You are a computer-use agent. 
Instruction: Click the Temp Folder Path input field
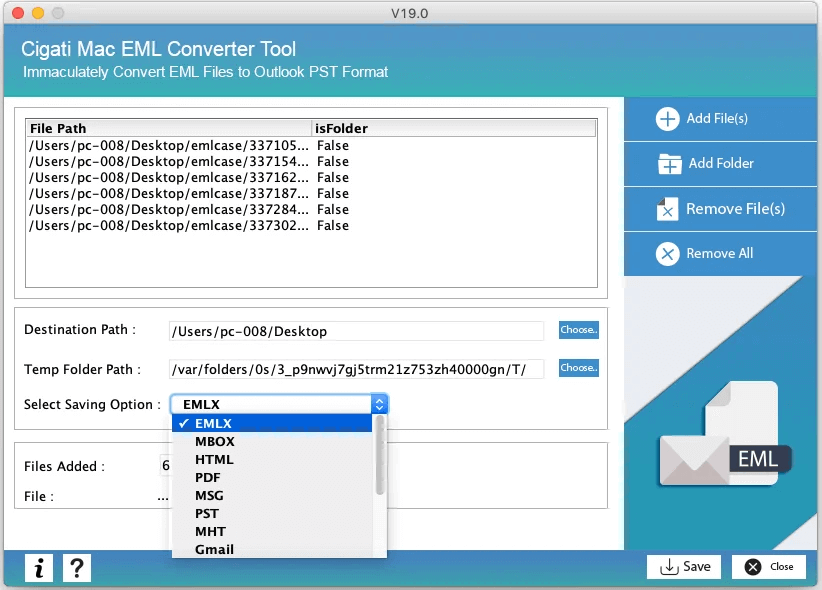(x=356, y=369)
